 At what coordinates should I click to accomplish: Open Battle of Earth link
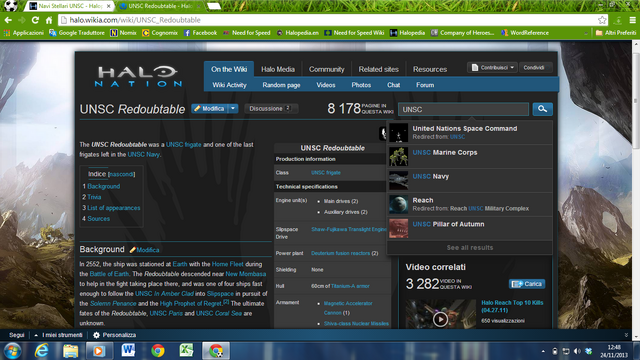(109, 274)
